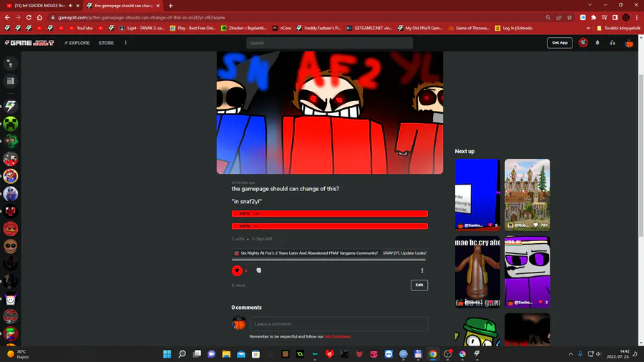Open the red pentagon quests icon
Screen dimensions: 644x362
(x=582, y=42)
